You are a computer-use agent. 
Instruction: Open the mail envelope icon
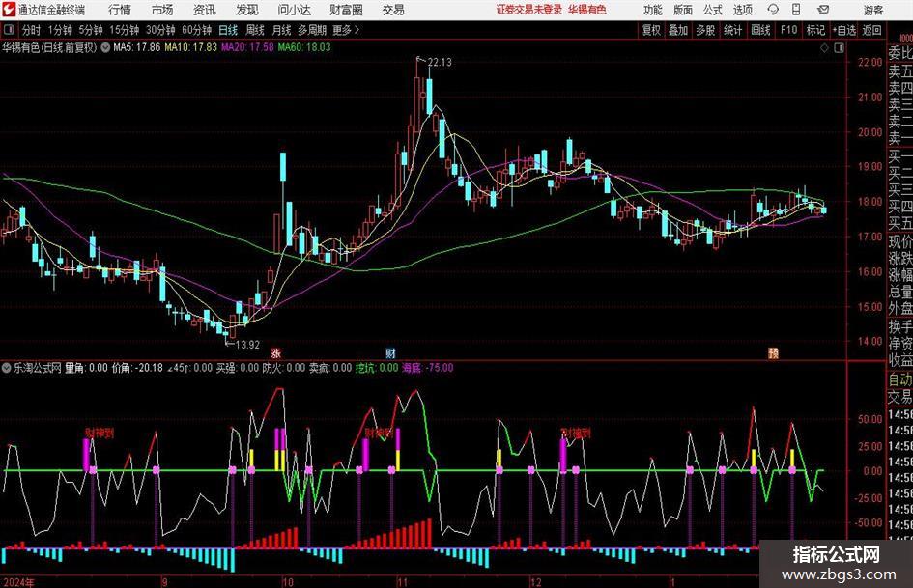tap(823, 10)
